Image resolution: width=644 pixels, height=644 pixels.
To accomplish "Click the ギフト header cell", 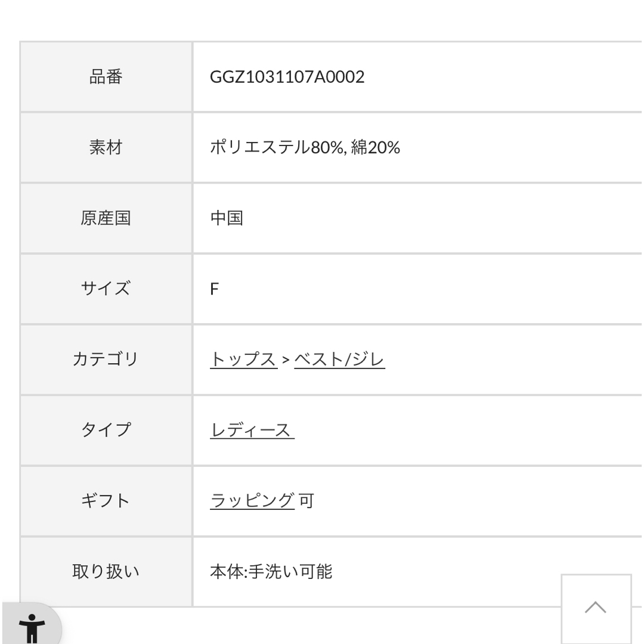I will click(x=106, y=501).
